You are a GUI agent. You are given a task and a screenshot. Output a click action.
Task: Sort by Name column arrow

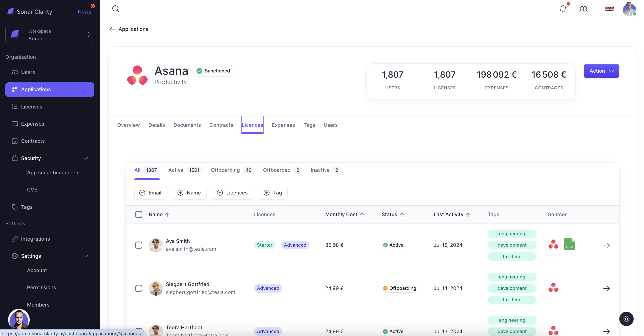pos(167,215)
